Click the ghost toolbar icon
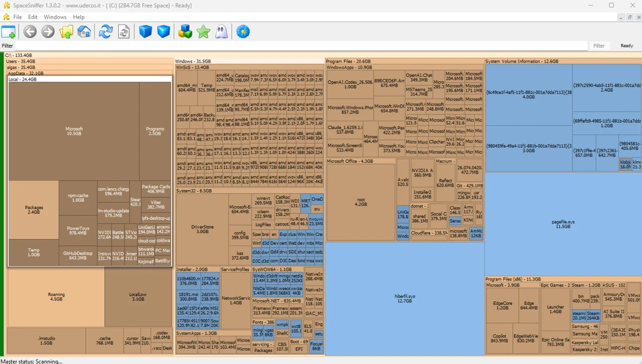The image size is (642, 364). coord(221,32)
